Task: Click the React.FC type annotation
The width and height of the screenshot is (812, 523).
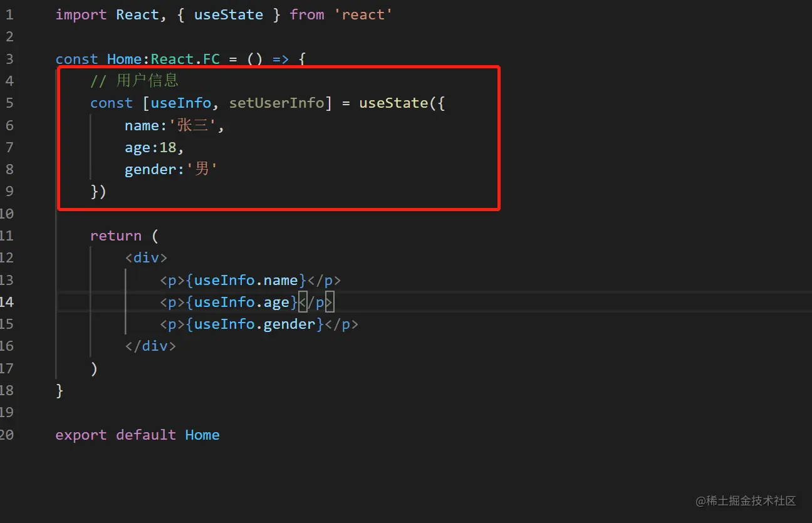Action: (x=185, y=59)
